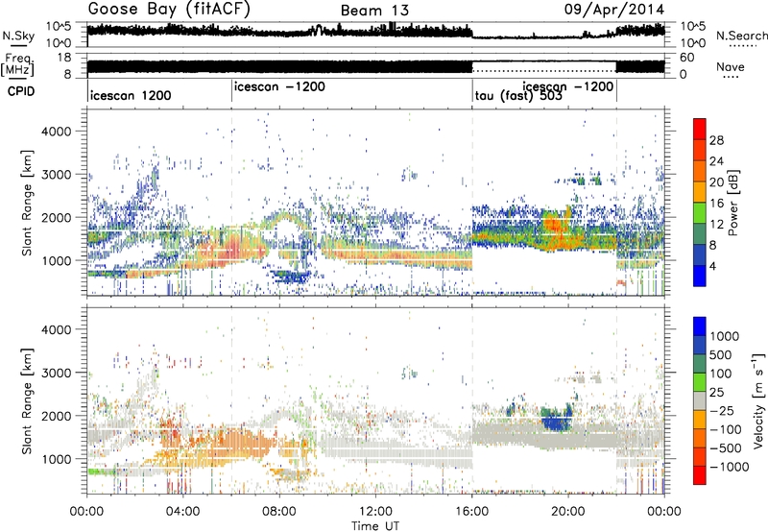Click the '500' tick on Velocity colorbar
This screenshot has width=768, height=532.
tap(721, 354)
